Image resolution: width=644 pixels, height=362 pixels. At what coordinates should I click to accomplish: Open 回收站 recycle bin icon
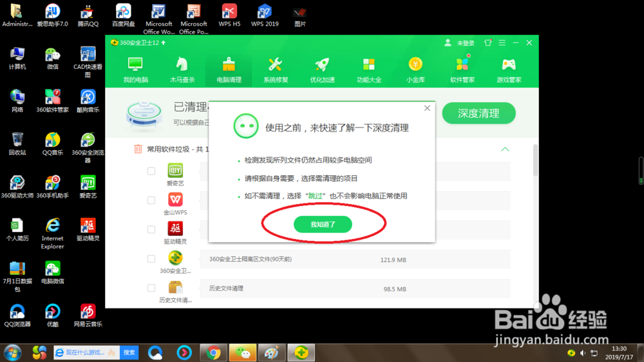pyautogui.click(x=17, y=144)
